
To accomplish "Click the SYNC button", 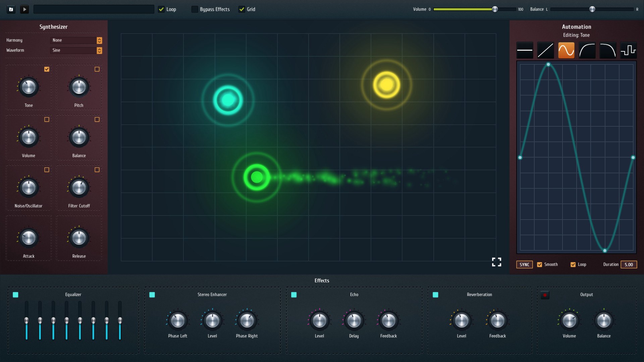I will 524,264.
